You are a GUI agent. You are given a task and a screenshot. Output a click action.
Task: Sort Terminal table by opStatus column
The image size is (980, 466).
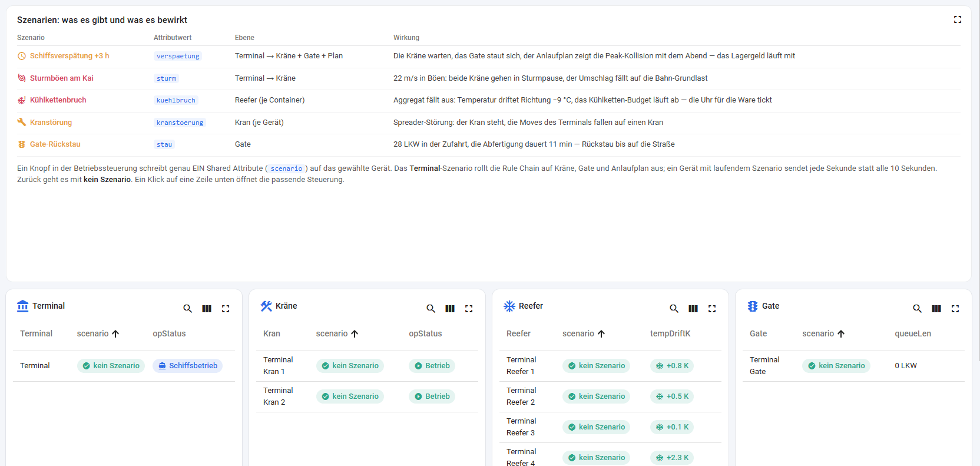pos(169,333)
